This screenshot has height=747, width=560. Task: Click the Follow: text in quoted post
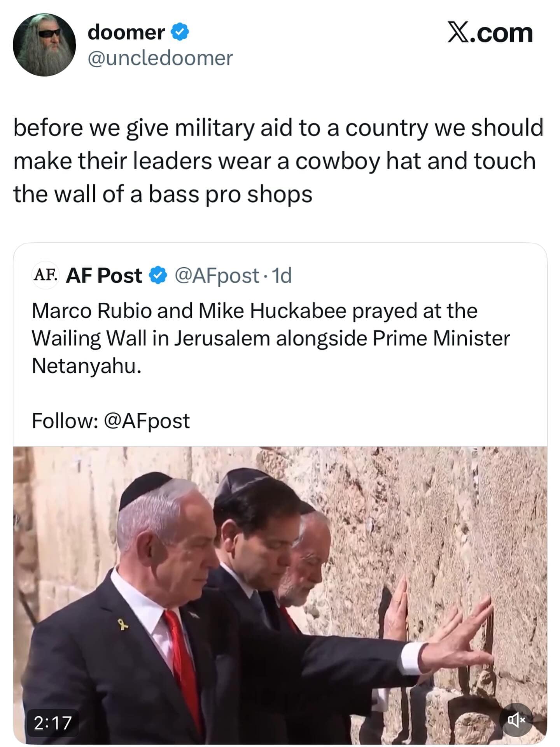pos(65,421)
